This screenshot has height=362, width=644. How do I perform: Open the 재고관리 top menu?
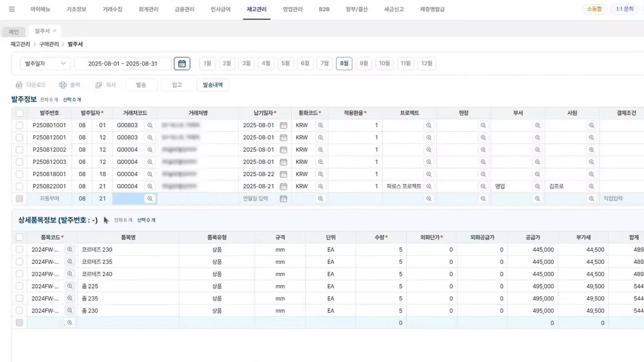click(256, 9)
